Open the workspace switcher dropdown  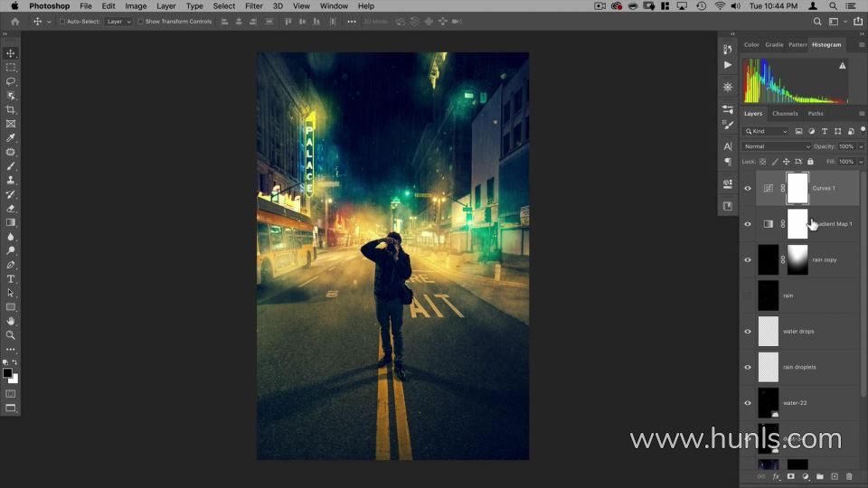click(x=835, y=22)
